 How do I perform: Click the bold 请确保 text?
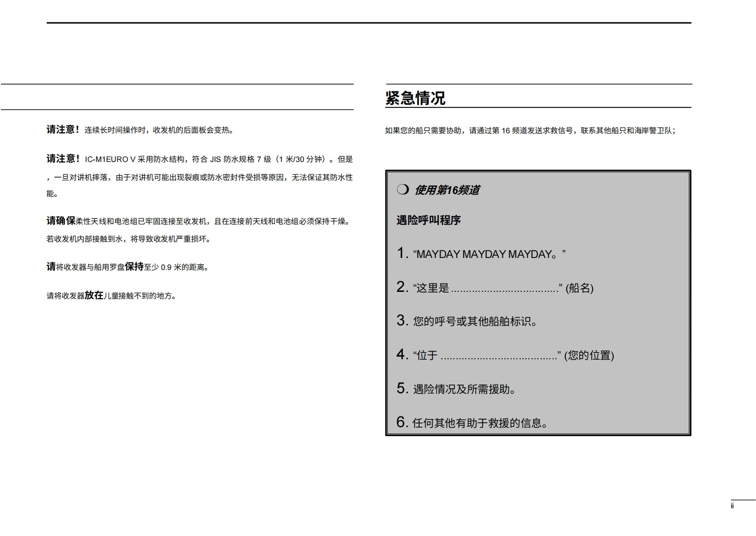(x=61, y=221)
